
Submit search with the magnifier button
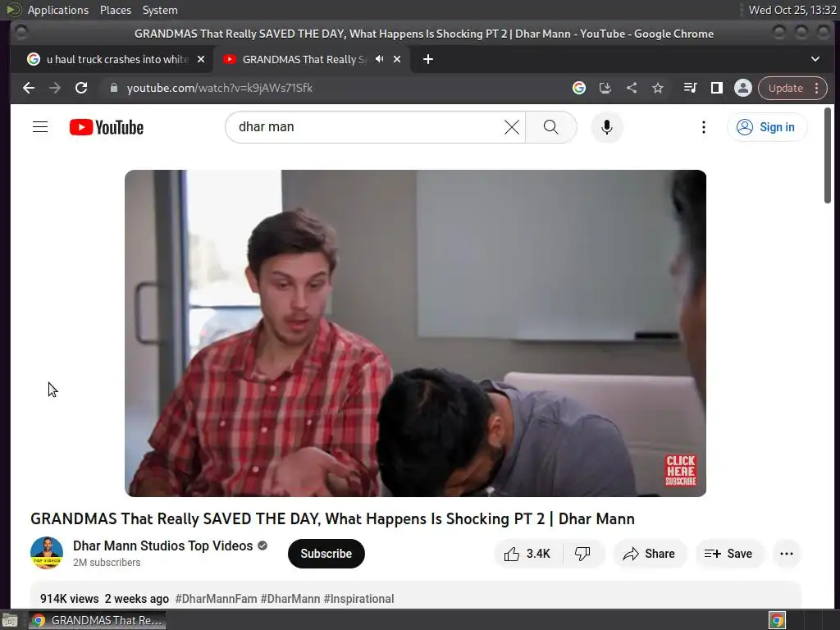coord(550,127)
